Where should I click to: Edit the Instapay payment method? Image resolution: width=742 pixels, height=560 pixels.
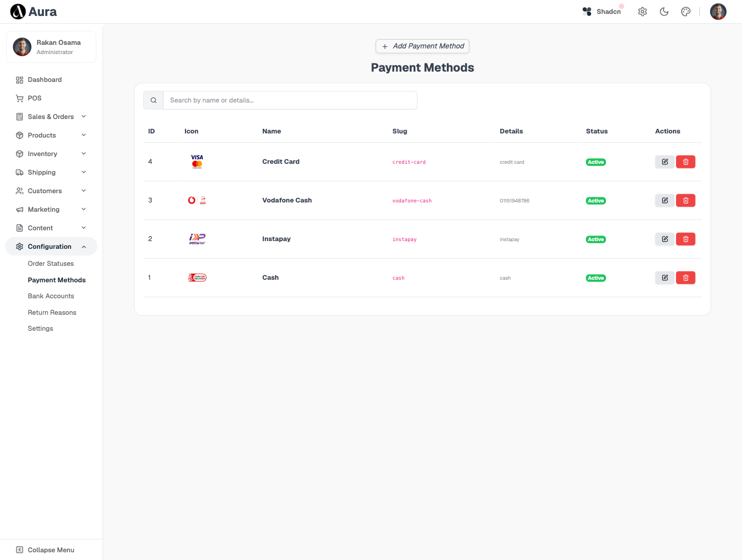coord(665,239)
